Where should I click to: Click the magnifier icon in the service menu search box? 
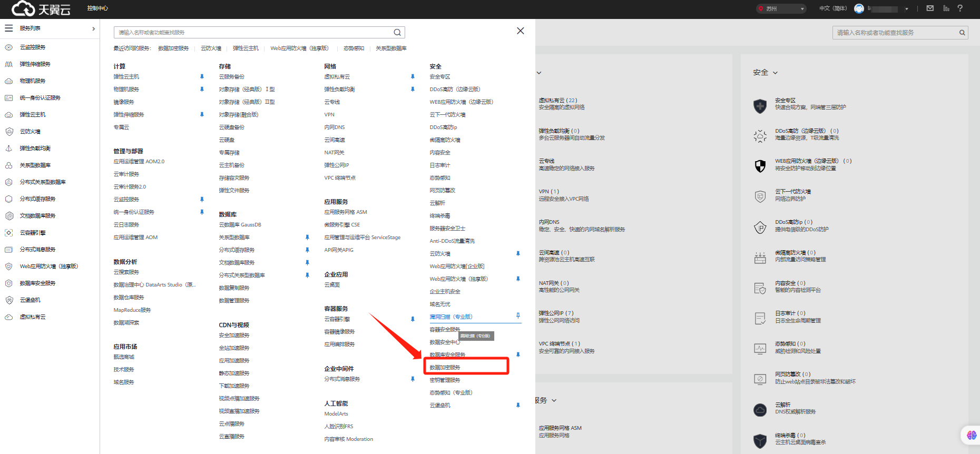tap(397, 33)
